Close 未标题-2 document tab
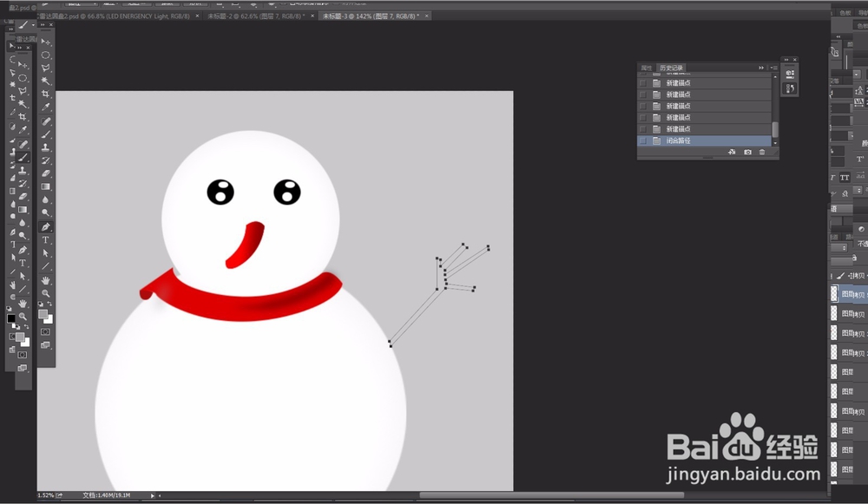The width and height of the screenshot is (868, 504). click(x=312, y=16)
